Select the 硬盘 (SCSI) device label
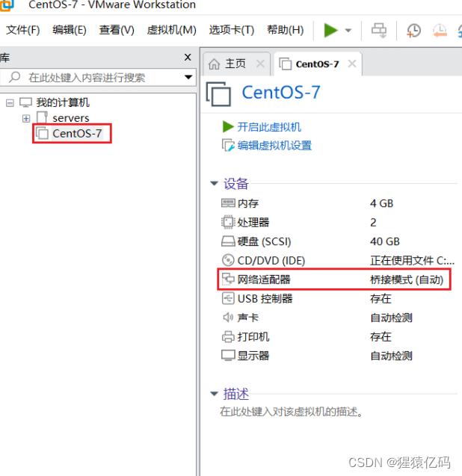Screen dimensions: 462x476 pos(264,241)
